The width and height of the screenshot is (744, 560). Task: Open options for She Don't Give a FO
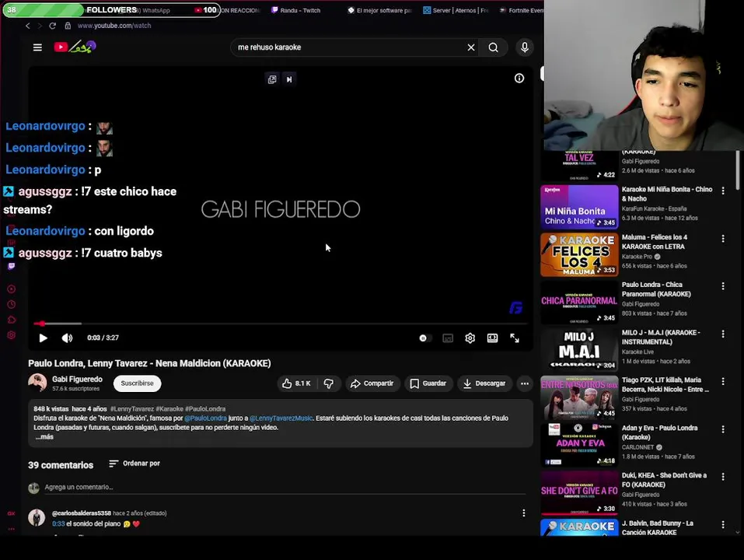coord(723,477)
